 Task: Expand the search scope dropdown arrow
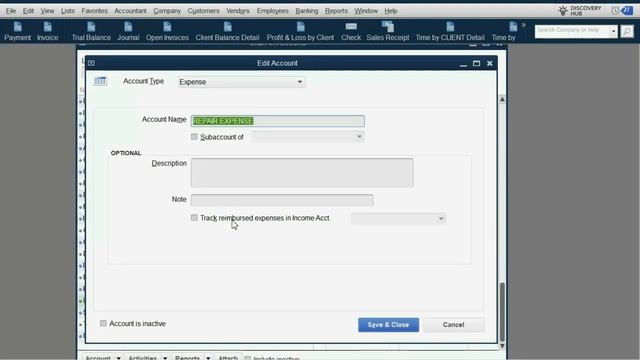pos(613,31)
